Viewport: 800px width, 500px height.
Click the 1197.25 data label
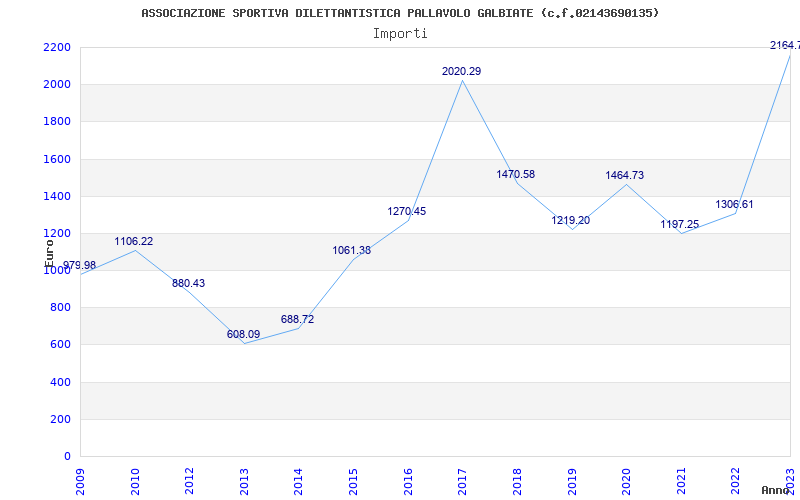[680, 224]
